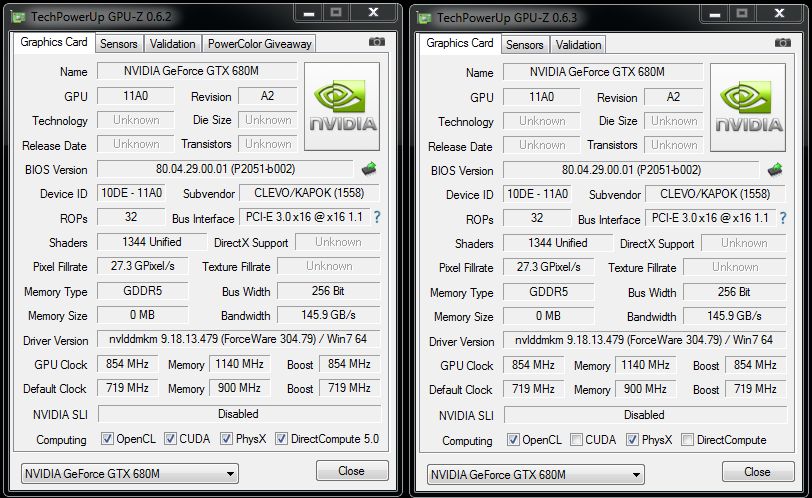Open the PowerColor Giveaway tab

coord(259,44)
